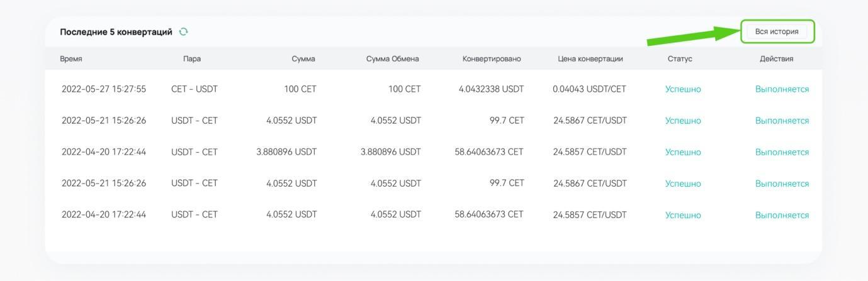Click the refresh icon beside the Последние 5 конвертаций heading

coord(184,31)
